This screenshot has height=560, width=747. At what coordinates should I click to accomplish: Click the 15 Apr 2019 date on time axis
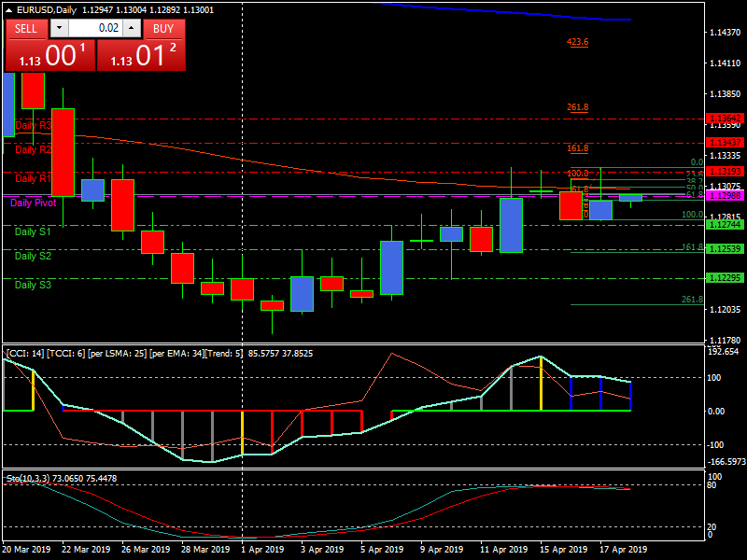564,550
